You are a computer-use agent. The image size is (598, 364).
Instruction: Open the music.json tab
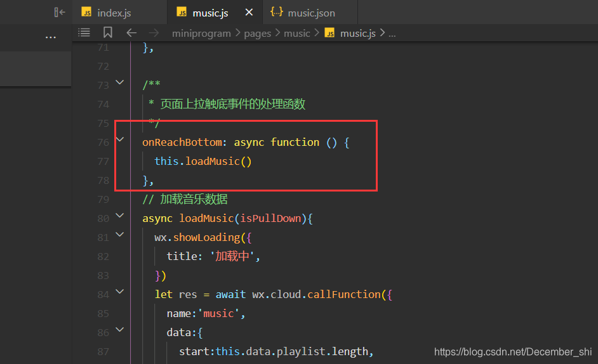tap(310, 13)
